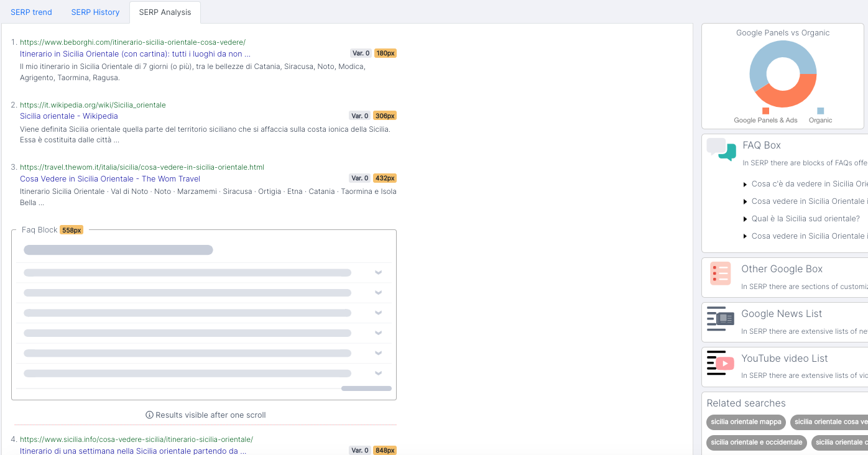Open the travel.thewom.it result URL
This screenshot has width=868, height=455.
click(142, 167)
